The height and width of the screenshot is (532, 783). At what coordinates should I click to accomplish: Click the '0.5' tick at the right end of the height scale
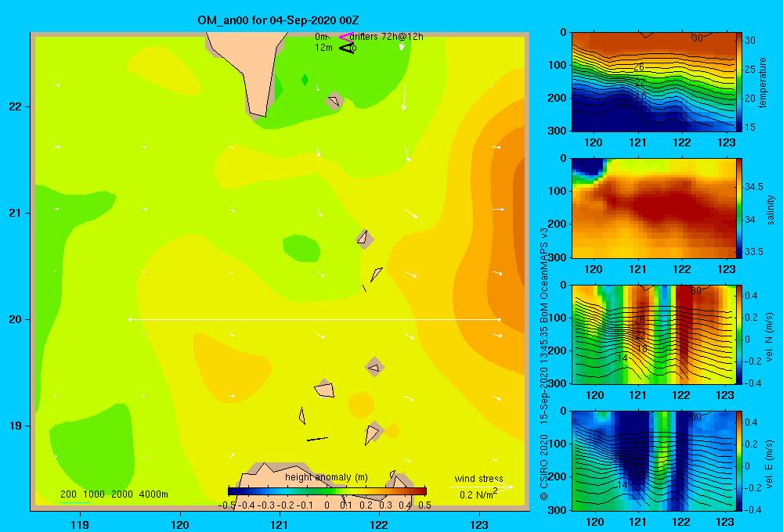(x=424, y=505)
